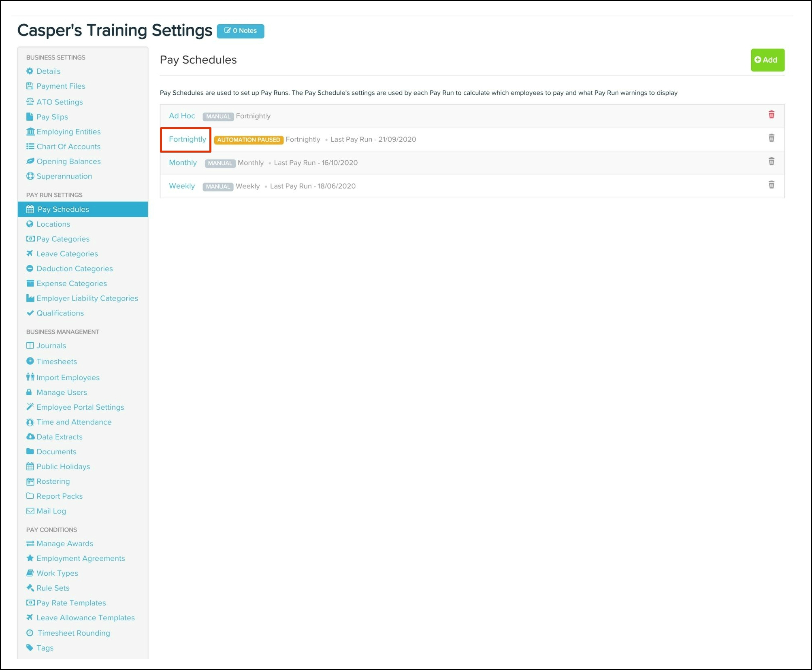Click the AUTOMATION PAUSED badge

click(248, 140)
